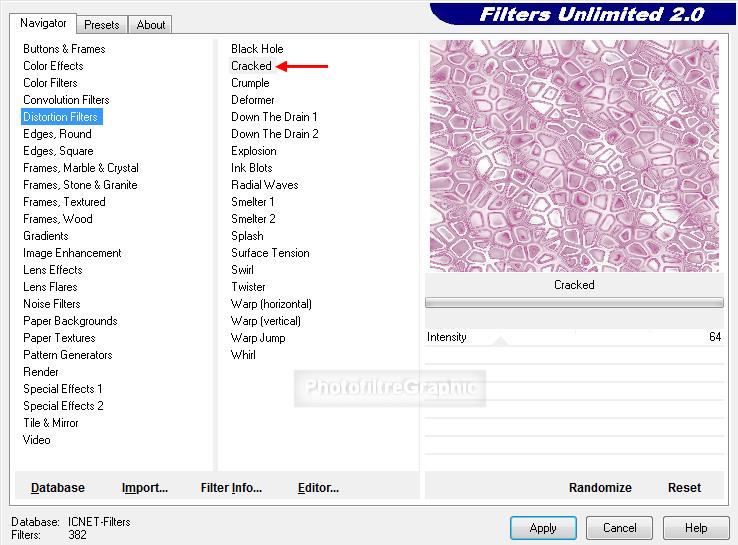
Task: Select the Black Hole filter
Action: 257,49
